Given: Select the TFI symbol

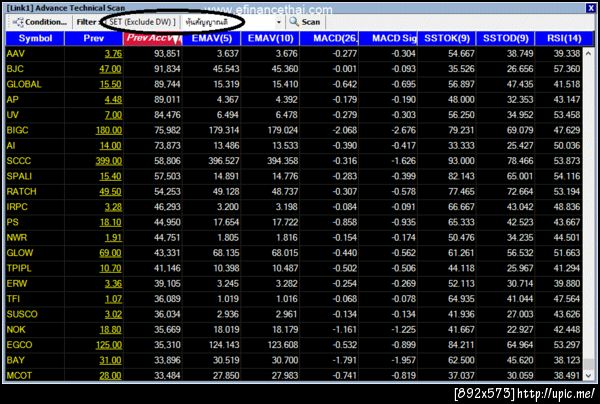Looking at the screenshot, I should (x=13, y=299).
